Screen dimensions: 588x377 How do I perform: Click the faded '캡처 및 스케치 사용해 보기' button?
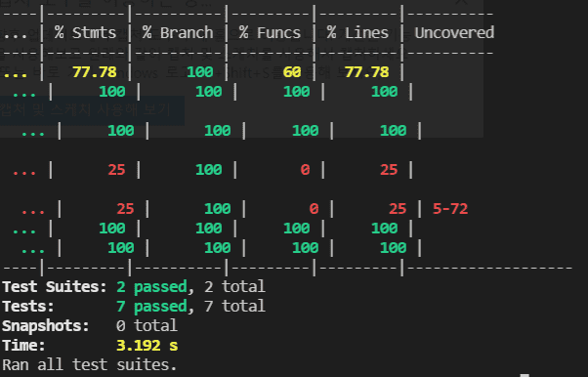[x=92, y=110]
